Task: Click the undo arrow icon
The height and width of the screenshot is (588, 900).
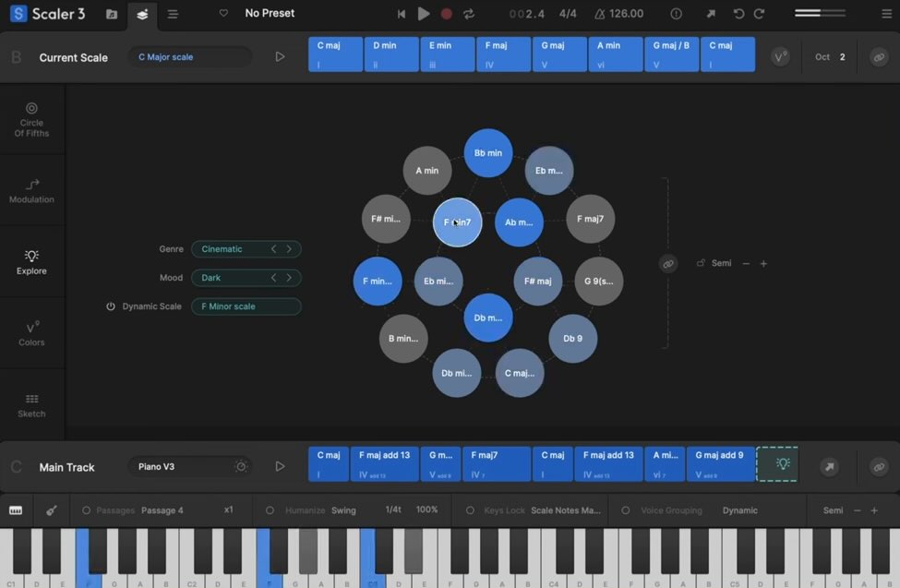Action: coord(738,14)
